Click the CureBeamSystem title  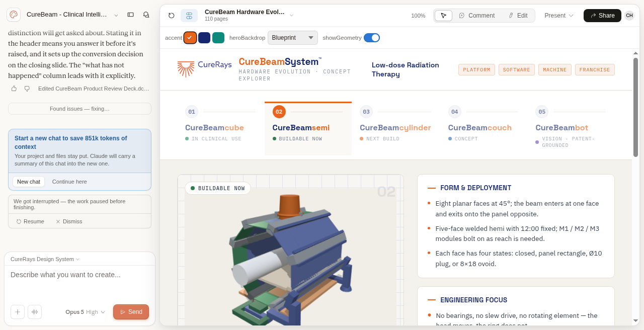click(280, 61)
